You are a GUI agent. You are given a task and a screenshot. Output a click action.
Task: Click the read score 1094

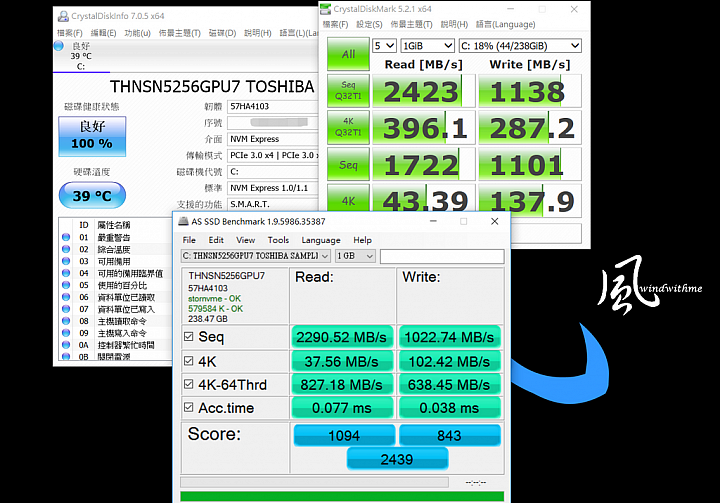(x=344, y=435)
